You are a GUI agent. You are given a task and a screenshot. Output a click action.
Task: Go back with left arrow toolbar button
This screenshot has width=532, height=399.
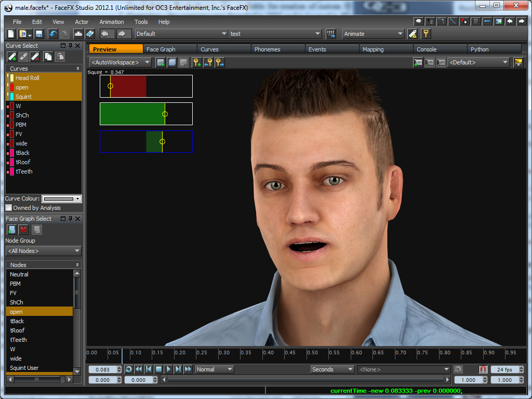pyautogui.click(x=107, y=34)
